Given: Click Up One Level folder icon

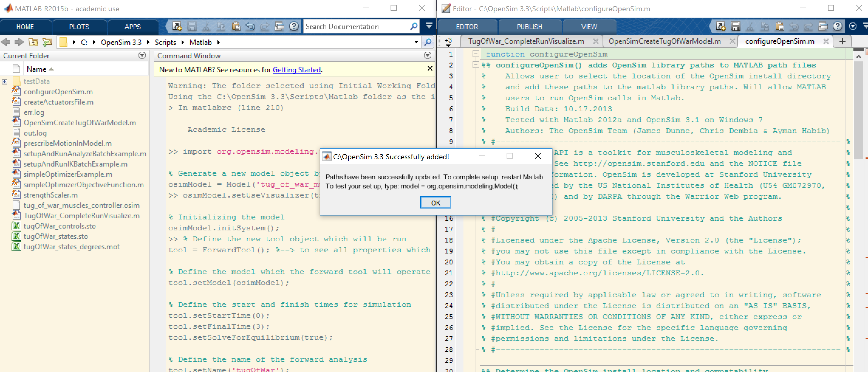Looking at the screenshot, I should (x=33, y=42).
